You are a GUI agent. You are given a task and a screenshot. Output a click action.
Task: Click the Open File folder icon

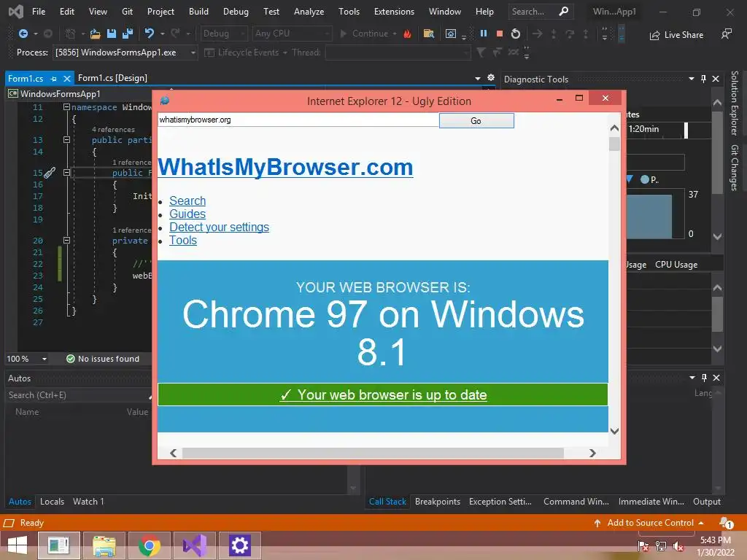click(95, 34)
